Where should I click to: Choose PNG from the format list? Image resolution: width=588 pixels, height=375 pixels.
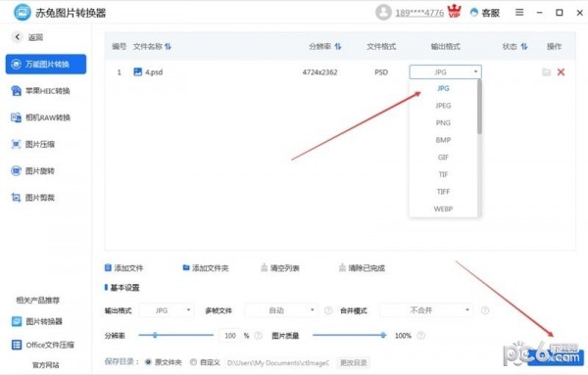(443, 122)
